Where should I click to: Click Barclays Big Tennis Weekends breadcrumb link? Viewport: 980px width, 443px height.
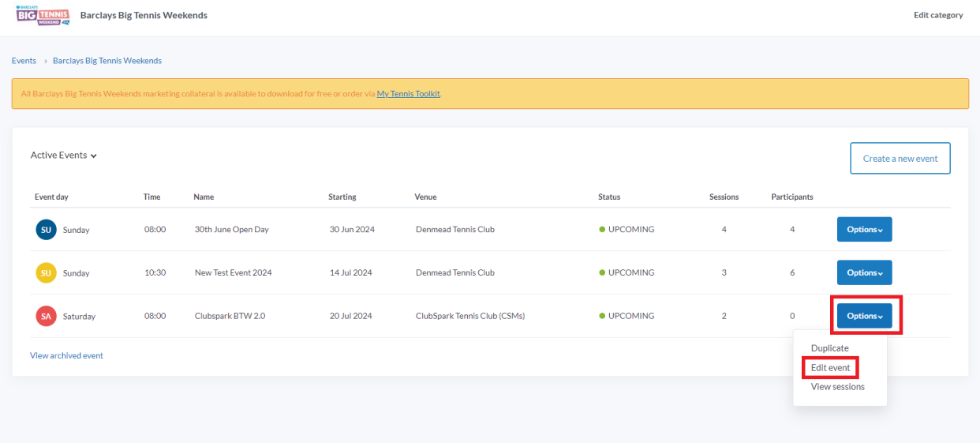[x=107, y=61]
